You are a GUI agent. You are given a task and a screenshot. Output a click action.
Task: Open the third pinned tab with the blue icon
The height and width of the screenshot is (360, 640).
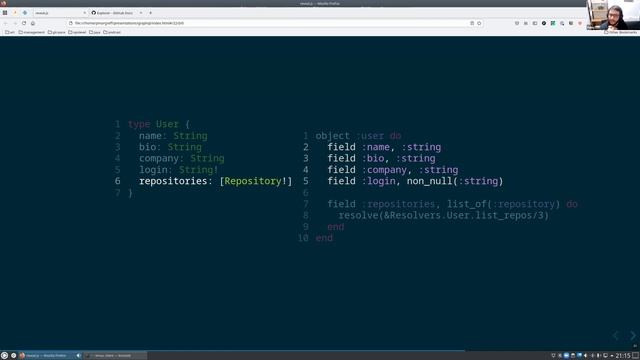click(25, 13)
